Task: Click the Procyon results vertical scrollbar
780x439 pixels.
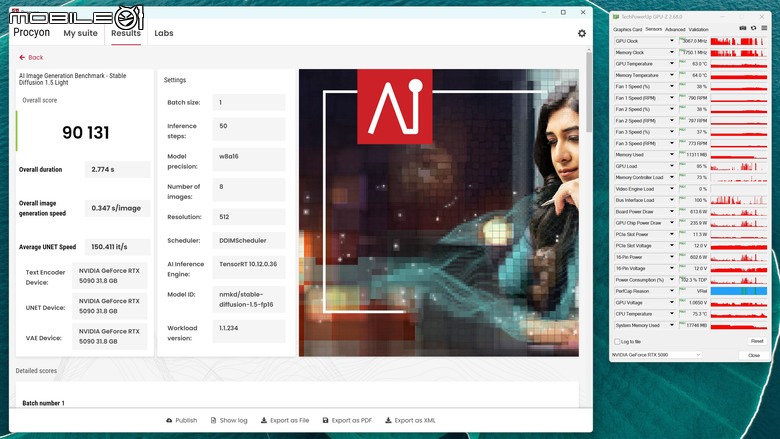Action: (589, 92)
